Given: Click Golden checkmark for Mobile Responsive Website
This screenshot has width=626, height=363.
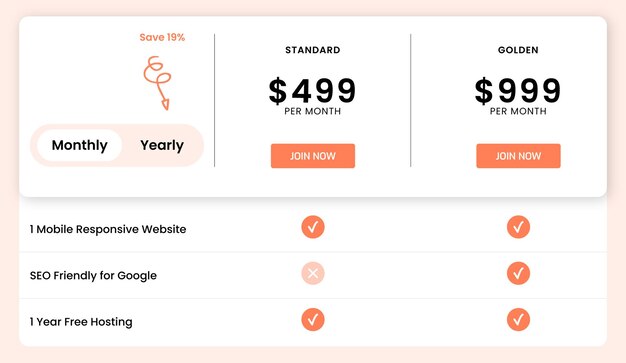Looking at the screenshot, I should pos(518,227).
